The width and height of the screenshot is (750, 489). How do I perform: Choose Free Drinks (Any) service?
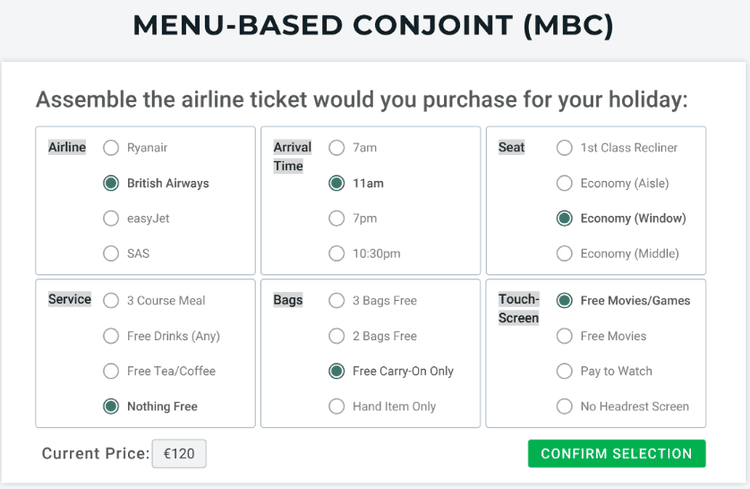tap(111, 337)
